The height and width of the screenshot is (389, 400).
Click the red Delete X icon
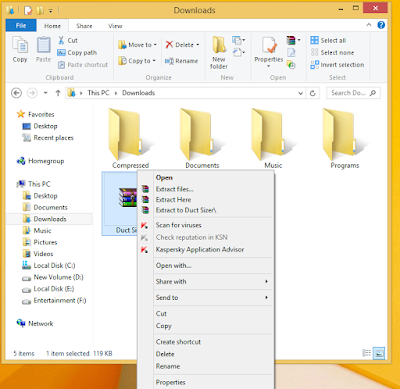(x=169, y=45)
